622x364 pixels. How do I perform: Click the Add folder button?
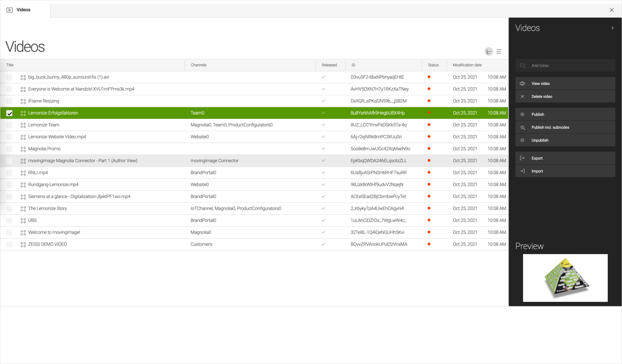click(540, 66)
